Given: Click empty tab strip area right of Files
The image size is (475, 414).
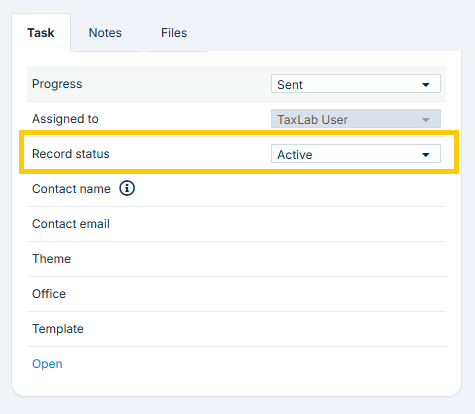Looking at the screenshot, I should click(x=333, y=33).
